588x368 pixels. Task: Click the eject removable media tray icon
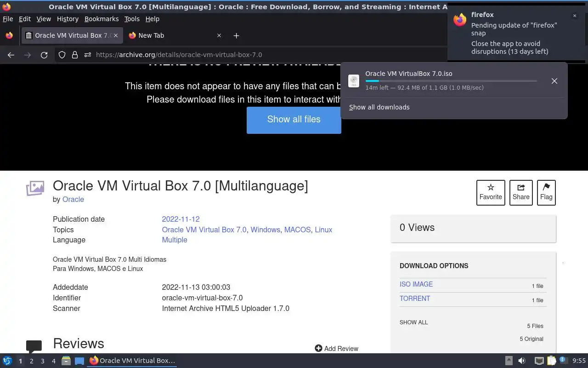(509, 361)
